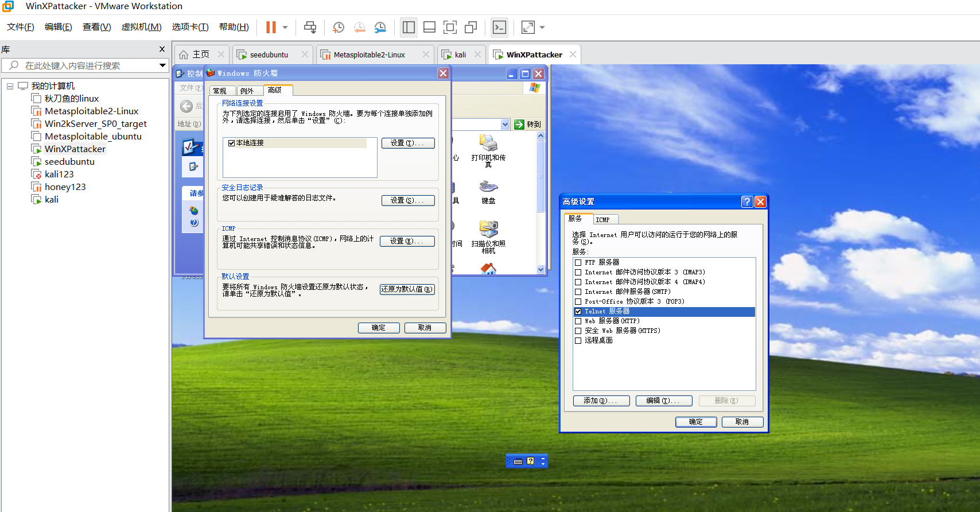Click the library search input field

click(x=85, y=65)
